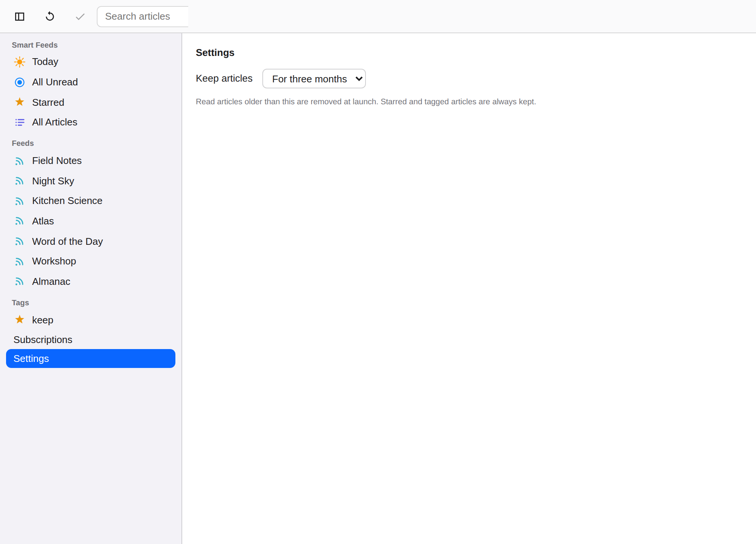Show the All Unread feed
Viewport: 756px width, 544px height.
(x=91, y=82)
